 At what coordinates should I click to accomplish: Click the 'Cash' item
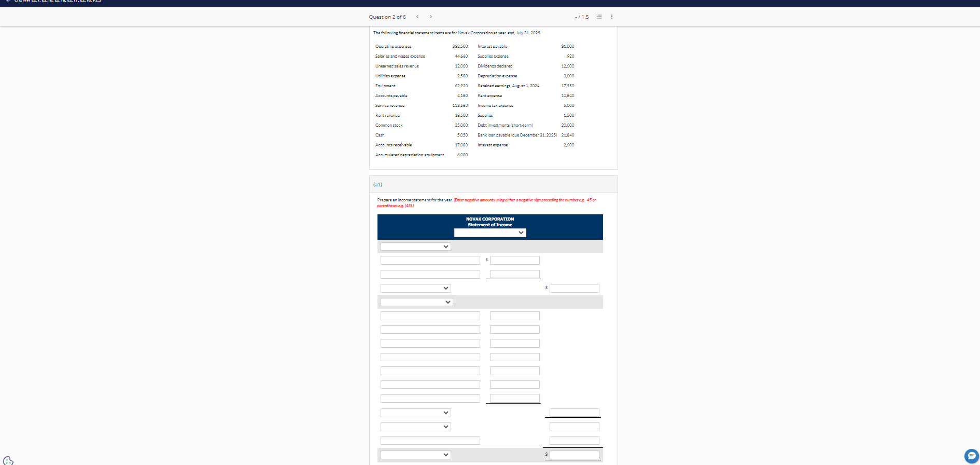pyautogui.click(x=380, y=135)
